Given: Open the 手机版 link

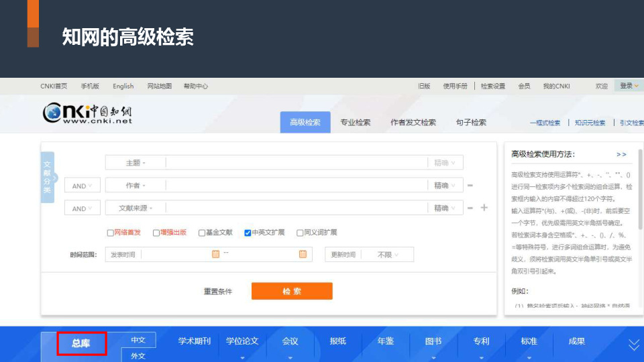Looking at the screenshot, I should (x=90, y=86).
